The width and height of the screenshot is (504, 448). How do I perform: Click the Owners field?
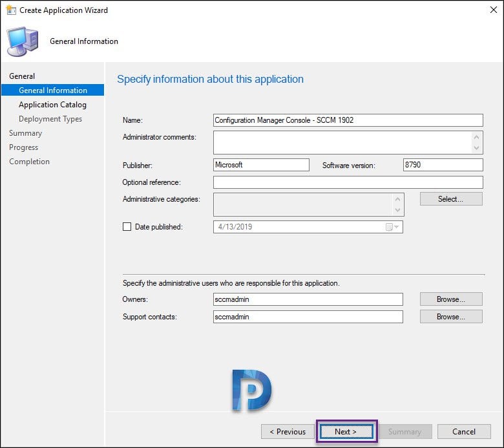(308, 299)
